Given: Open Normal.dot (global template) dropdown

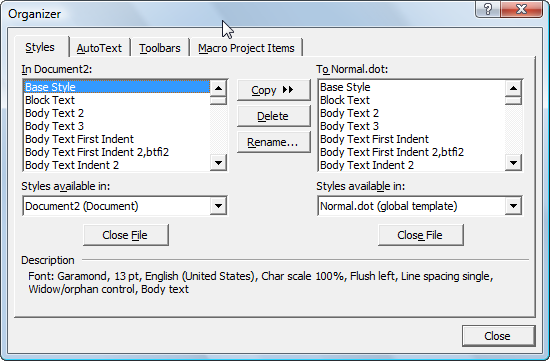Looking at the screenshot, I should 513,206.
